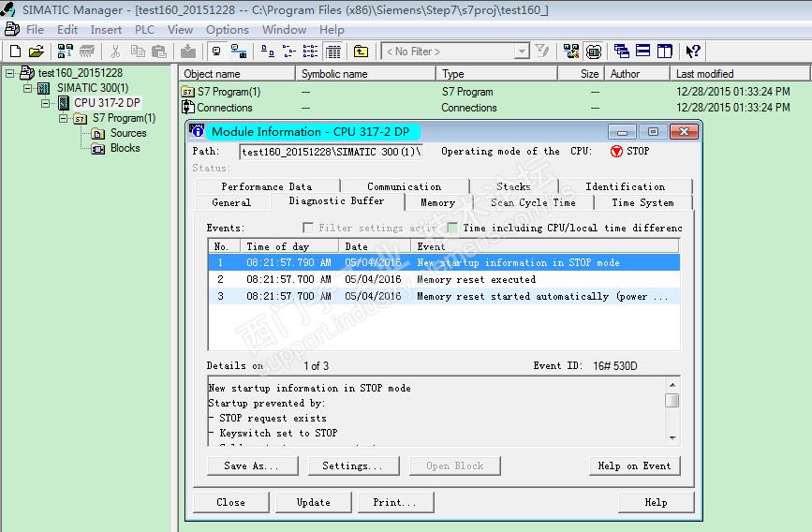Switch to the Performance Data tab
This screenshot has height=532, width=812.
pyautogui.click(x=267, y=186)
